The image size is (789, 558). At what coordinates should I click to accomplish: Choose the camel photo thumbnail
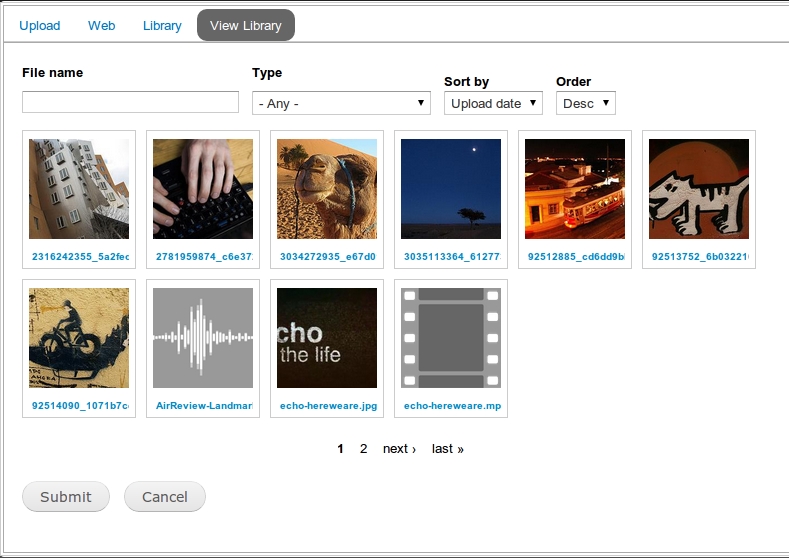pyautogui.click(x=327, y=189)
